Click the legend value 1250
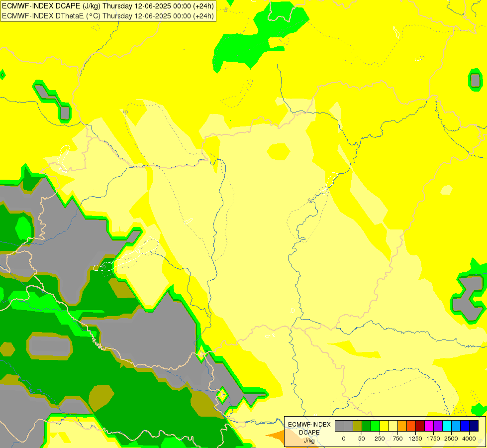This screenshot has width=487, height=448. (x=415, y=439)
